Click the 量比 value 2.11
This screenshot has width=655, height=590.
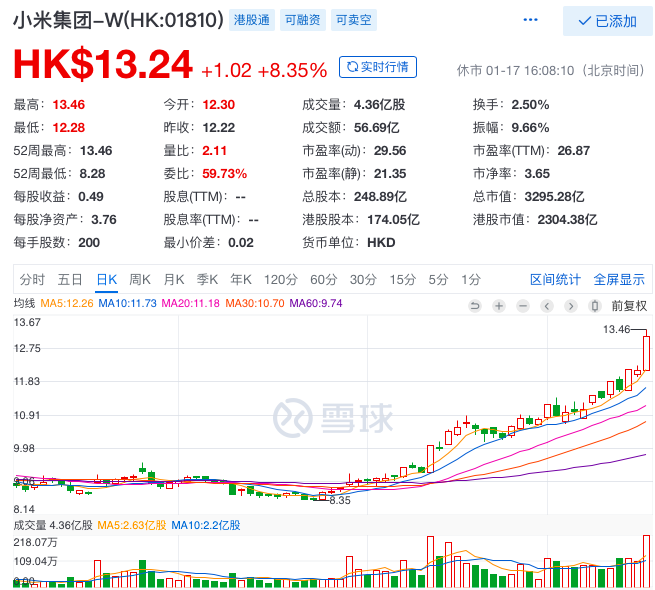coord(215,150)
